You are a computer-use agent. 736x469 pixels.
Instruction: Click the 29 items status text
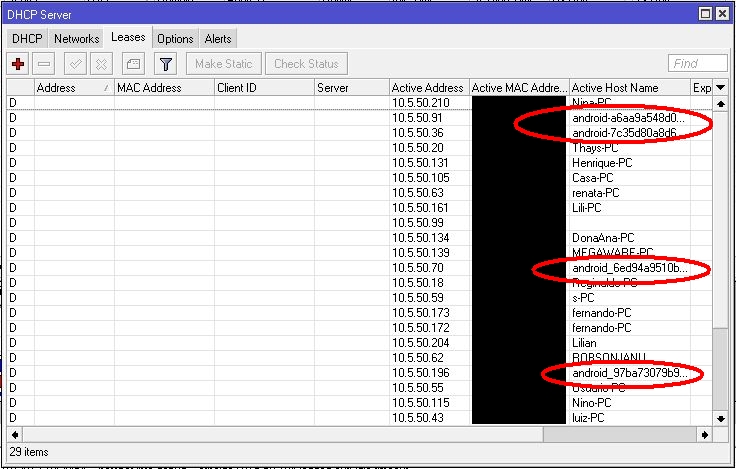29,452
